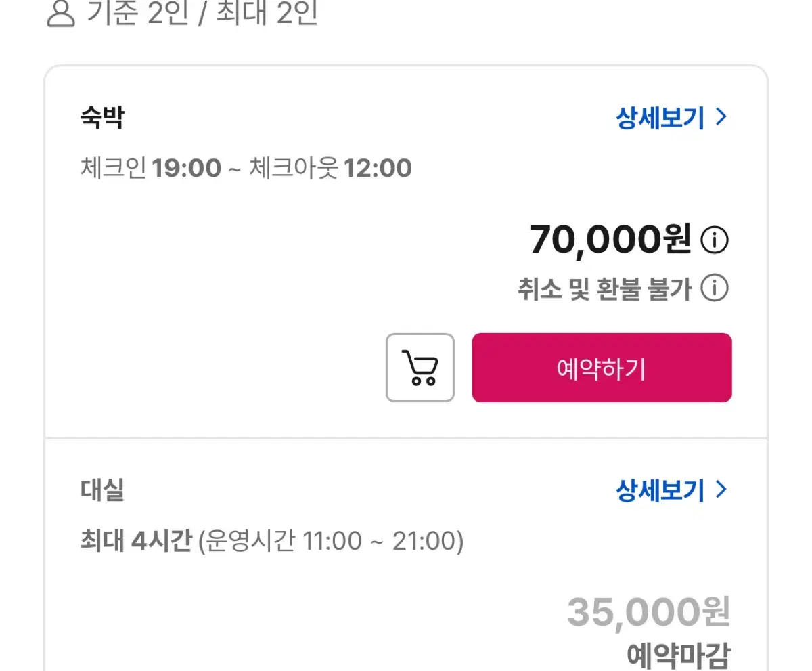Tap the info icon beside 취소 및 환불 불가
The height and width of the screenshot is (671, 812).
click(715, 288)
